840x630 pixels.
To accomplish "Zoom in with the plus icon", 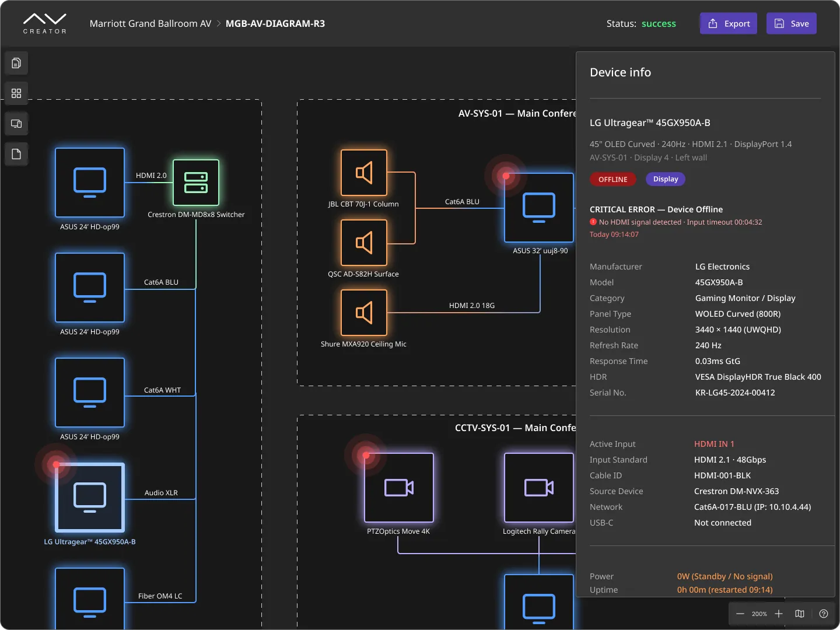I will [779, 614].
